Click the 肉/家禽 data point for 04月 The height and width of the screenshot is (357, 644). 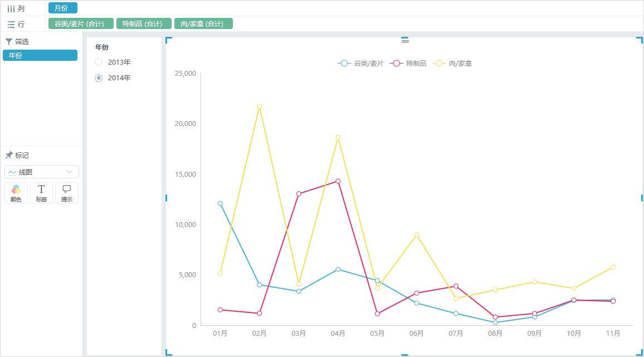coord(338,137)
